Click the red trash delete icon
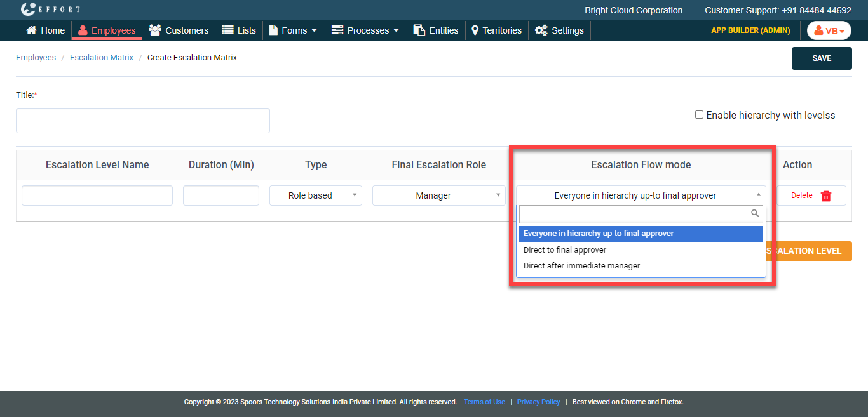The width and height of the screenshot is (868, 417). pyautogui.click(x=826, y=196)
